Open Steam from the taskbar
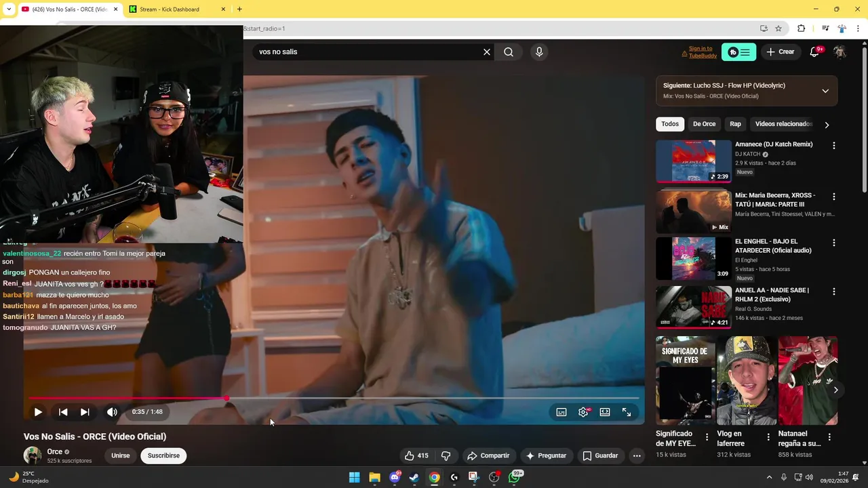Screen dimensions: 868x488 point(414,477)
